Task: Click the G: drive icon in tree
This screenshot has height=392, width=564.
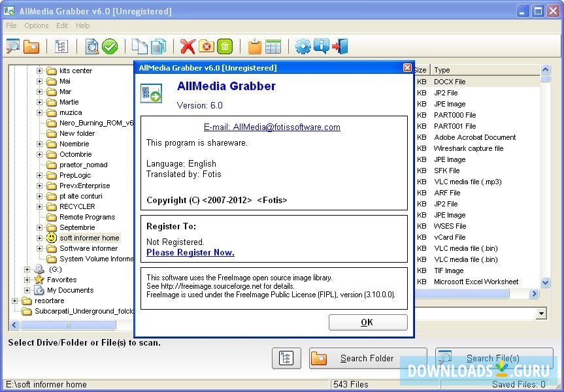Action: (39, 269)
